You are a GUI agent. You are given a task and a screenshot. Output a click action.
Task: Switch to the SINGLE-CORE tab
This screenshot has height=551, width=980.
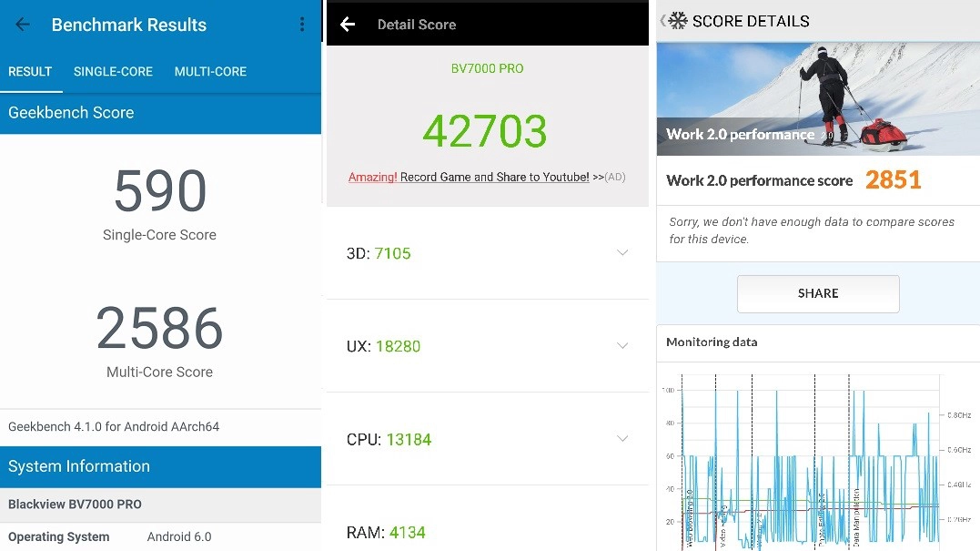(113, 71)
